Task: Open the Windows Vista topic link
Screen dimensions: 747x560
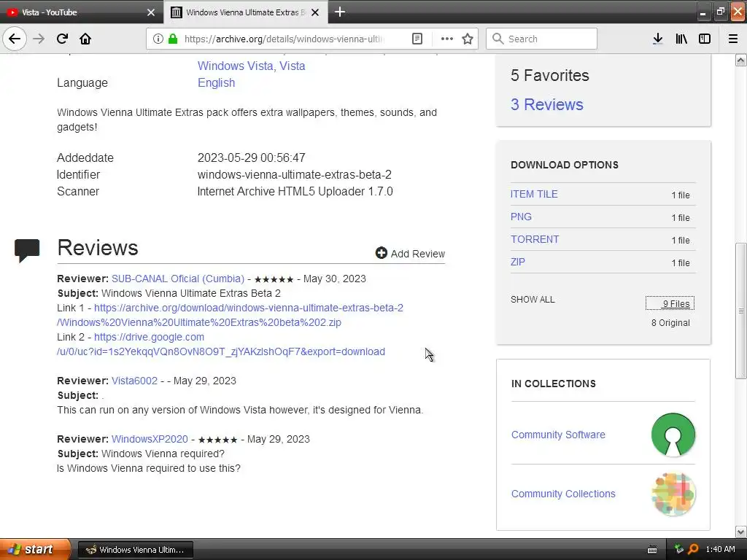Action: coord(236,66)
